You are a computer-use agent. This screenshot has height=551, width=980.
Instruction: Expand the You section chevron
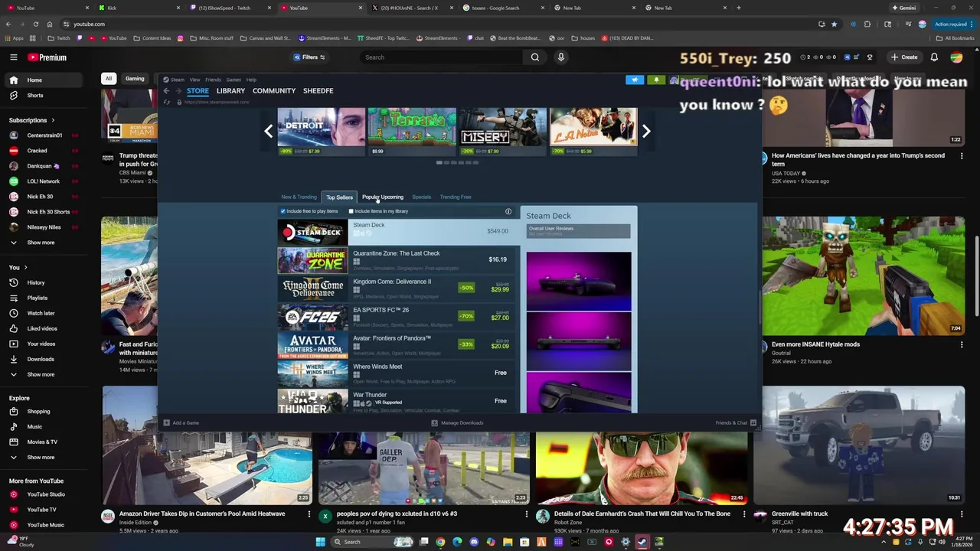(x=25, y=267)
